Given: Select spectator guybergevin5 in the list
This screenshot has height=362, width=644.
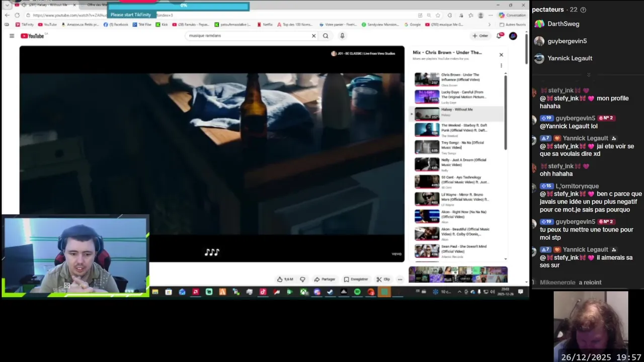Looking at the screenshot, I should coord(560,41).
